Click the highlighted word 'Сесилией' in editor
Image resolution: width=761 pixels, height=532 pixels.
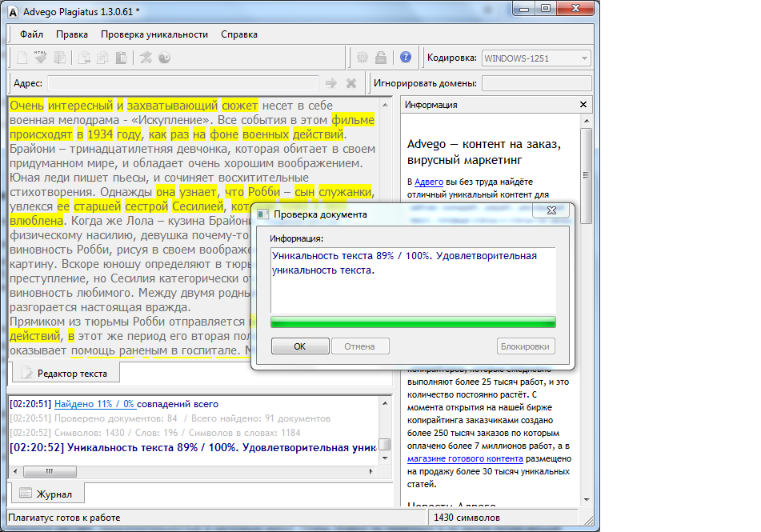(x=198, y=206)
